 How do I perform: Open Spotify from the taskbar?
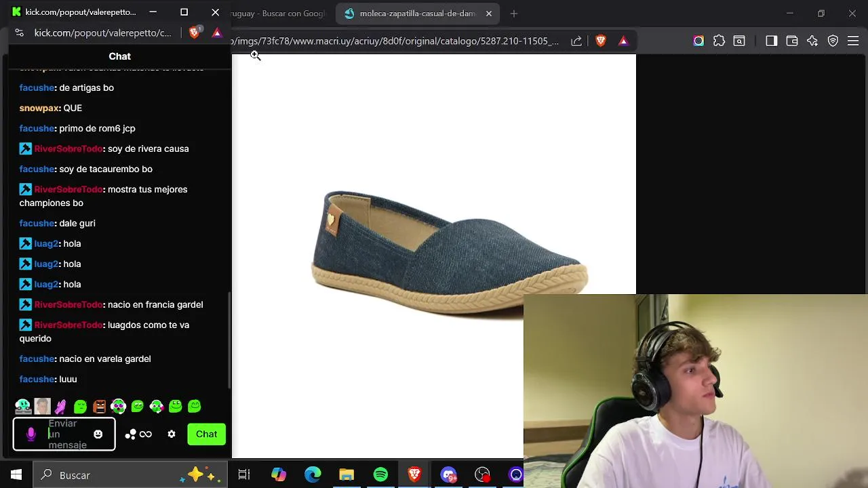(380, 475)
